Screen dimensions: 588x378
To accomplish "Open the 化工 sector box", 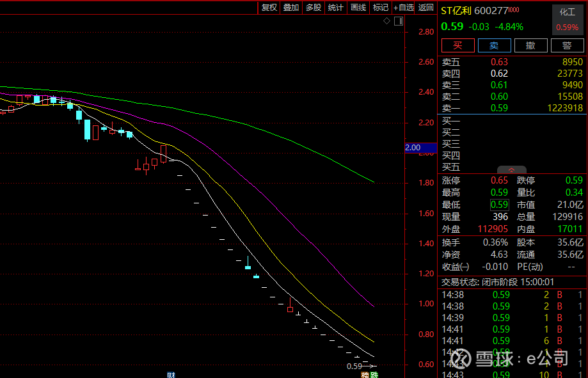I will tap(567, 19).
